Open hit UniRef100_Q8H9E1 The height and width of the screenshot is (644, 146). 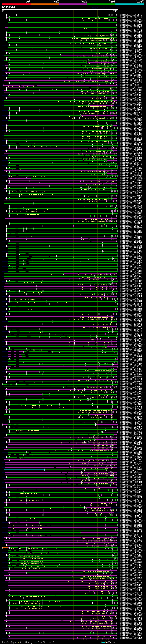[x=131, y=80]
